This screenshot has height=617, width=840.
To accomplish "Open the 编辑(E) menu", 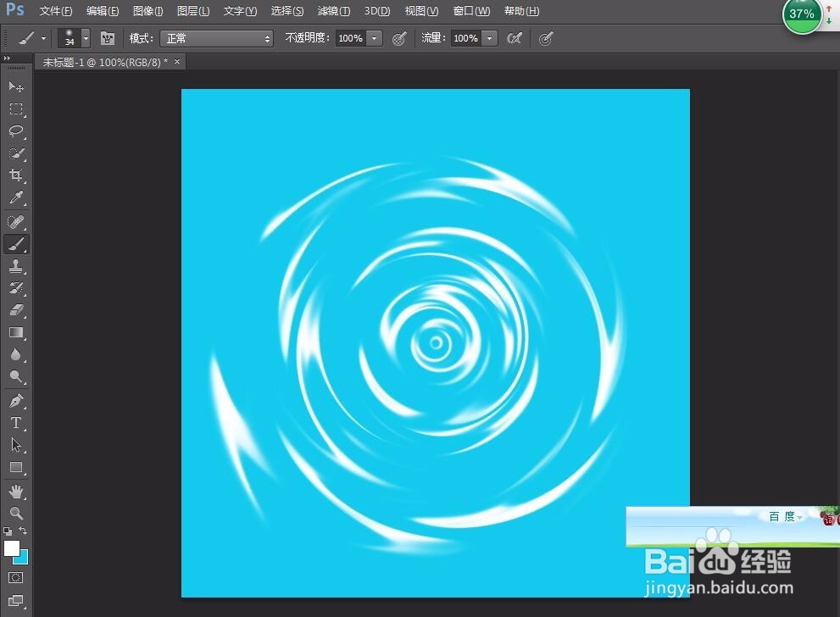I will pyautogui.click(x=103, y=11).
